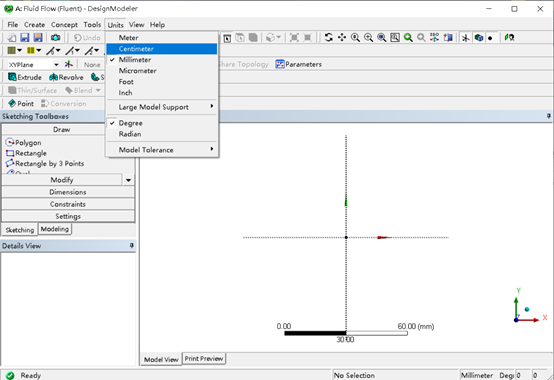Select the Magnifier Window tool
Screen dimensions: 554x380
point(395,37)
